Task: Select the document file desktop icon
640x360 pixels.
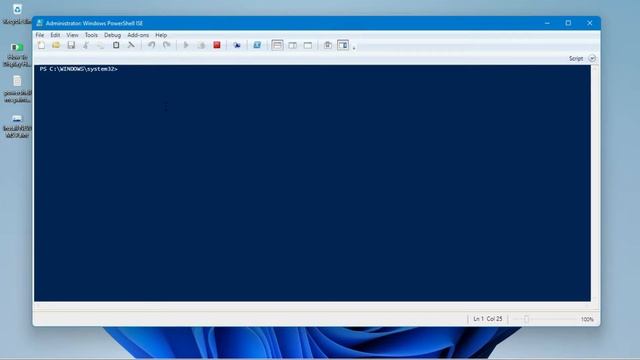Action: [x=17, y=81]
